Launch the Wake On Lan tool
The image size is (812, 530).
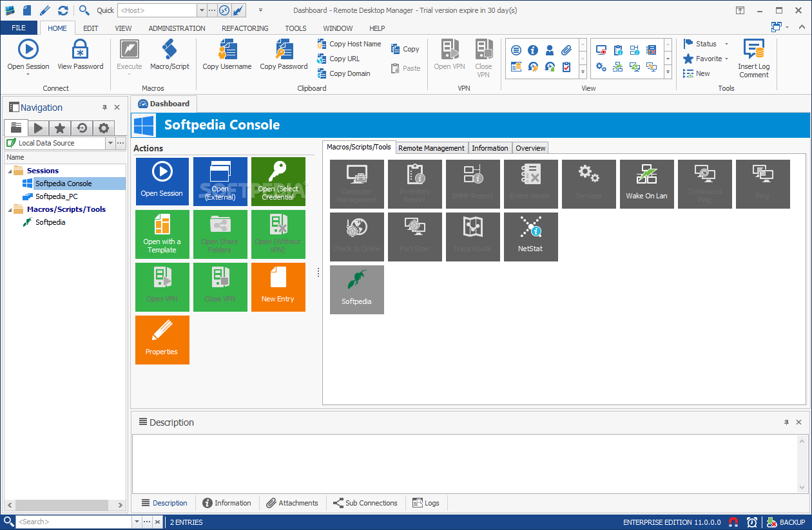point(646,184)
